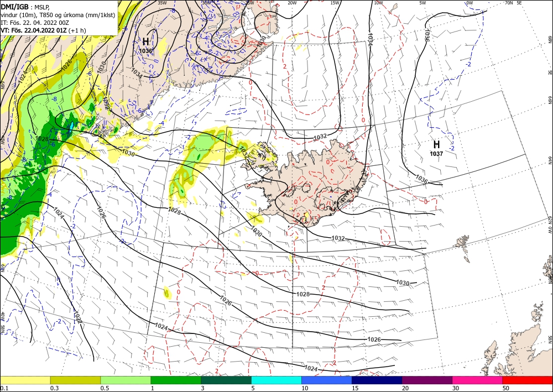Select the green 1–3 legend swatch

point(176,380)
